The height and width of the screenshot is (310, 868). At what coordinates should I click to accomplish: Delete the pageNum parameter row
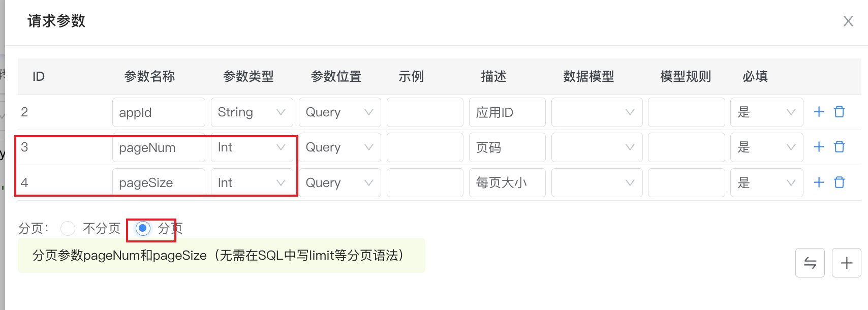tap(840, 147)
